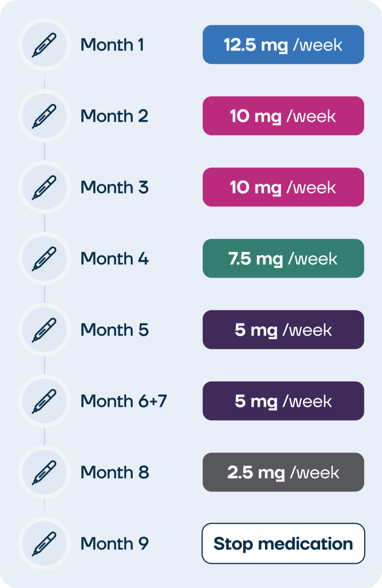This screenshot has height=588, width=382.
Task: Select the green 7.5 mg /week badge
Action: [283, 259]
